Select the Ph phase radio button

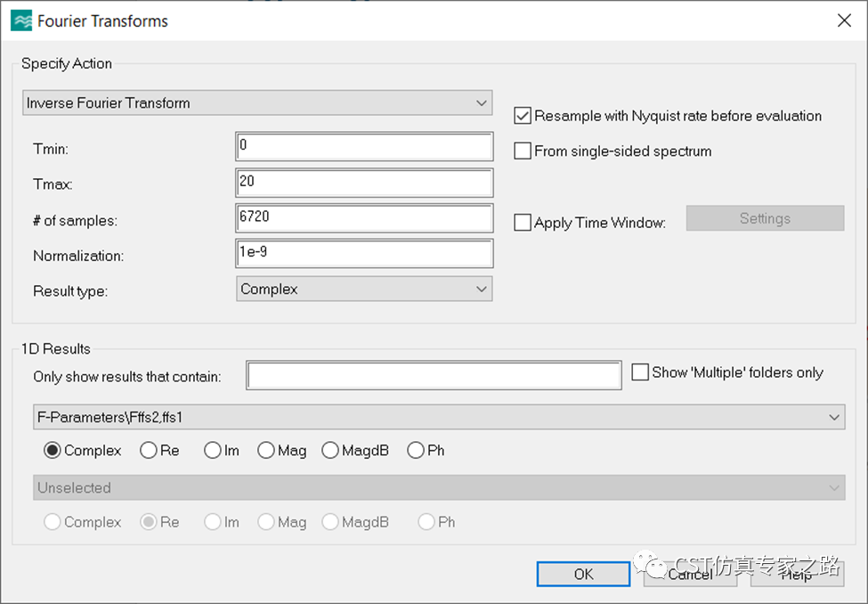416,451
